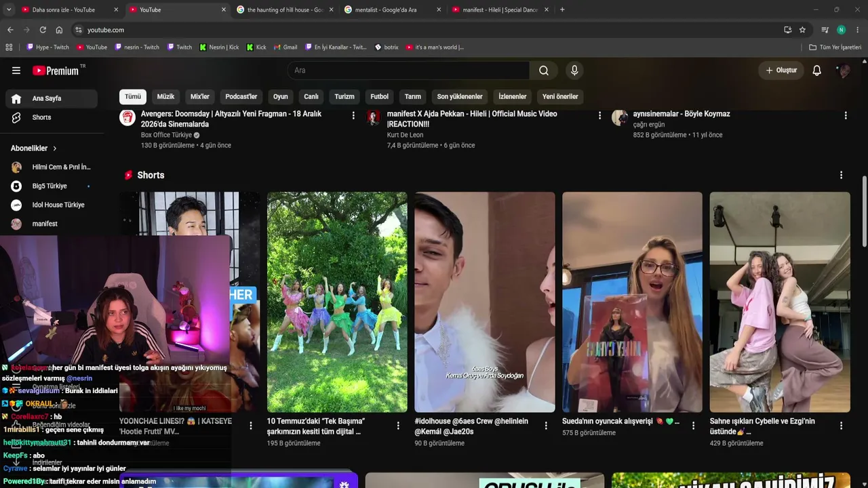Open a new browser tab
The width and height of the screenshot is (868, 488).
pos(562,9)
